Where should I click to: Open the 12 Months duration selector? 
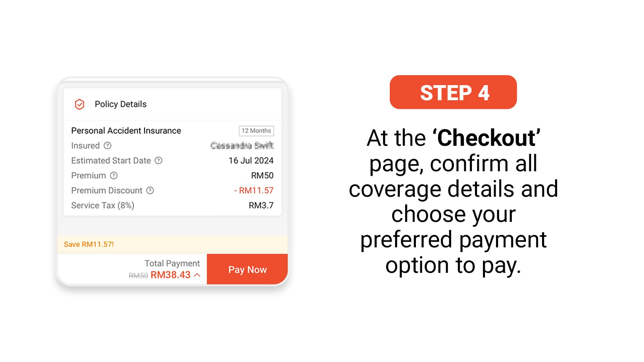tap(256, 131)
